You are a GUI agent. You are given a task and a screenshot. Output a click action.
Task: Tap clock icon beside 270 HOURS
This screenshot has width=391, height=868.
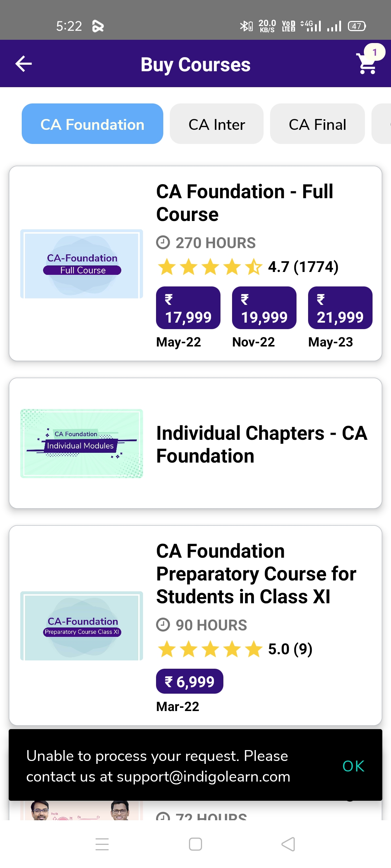click(163, 242)
